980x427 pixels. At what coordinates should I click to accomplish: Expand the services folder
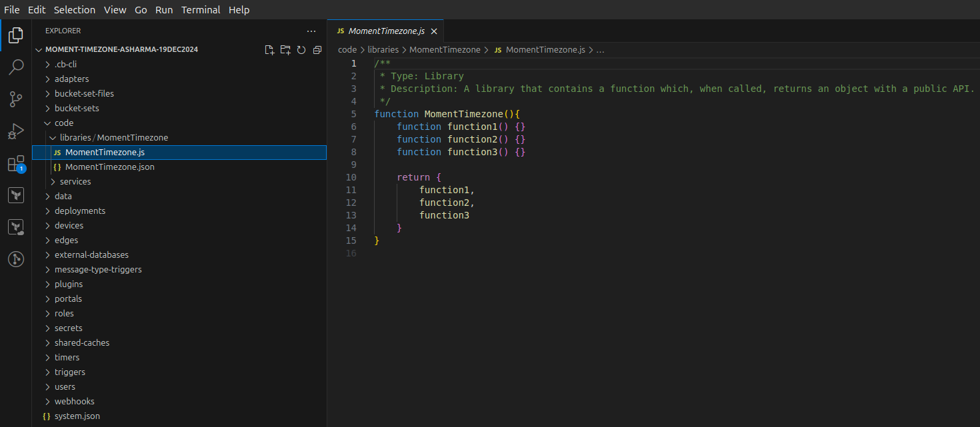pos(75,182)
